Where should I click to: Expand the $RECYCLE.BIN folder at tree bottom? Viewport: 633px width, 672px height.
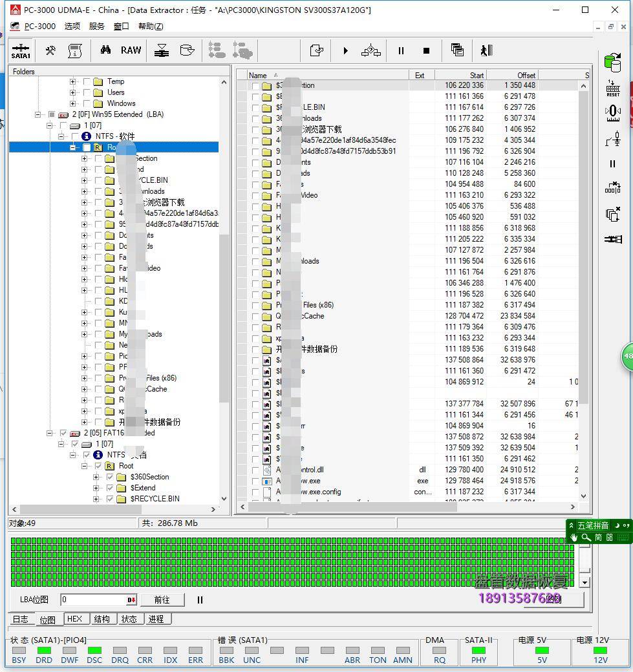[x=96, y=499]
